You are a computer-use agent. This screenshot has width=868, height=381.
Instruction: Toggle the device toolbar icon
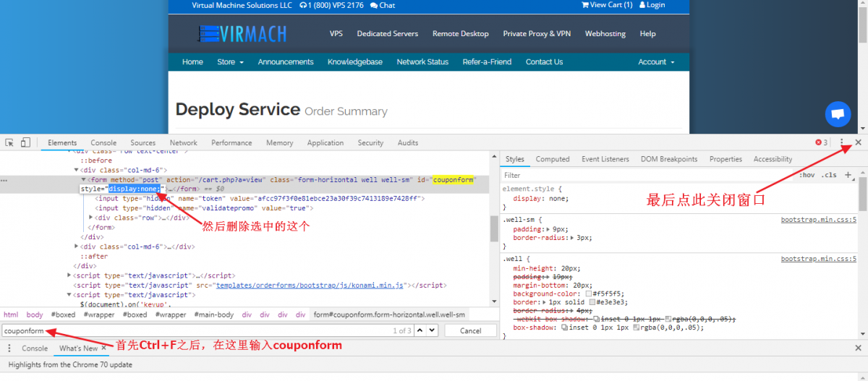[25, 143]
